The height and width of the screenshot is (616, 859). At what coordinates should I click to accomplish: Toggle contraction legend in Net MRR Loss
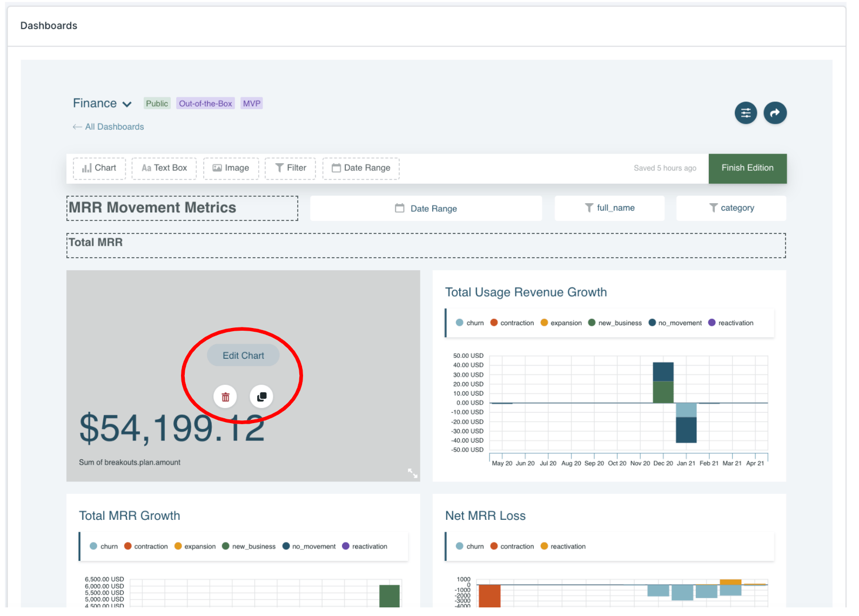pyautogui.click(x=512, y=547)
